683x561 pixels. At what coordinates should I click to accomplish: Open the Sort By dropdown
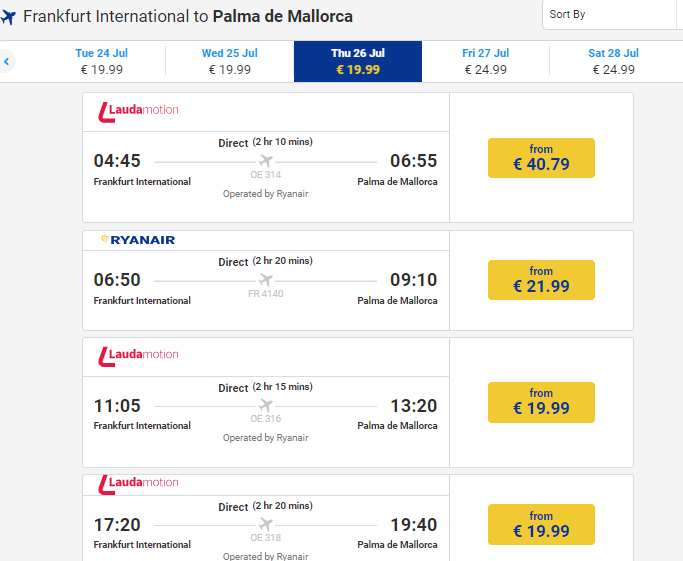[611, 15]
